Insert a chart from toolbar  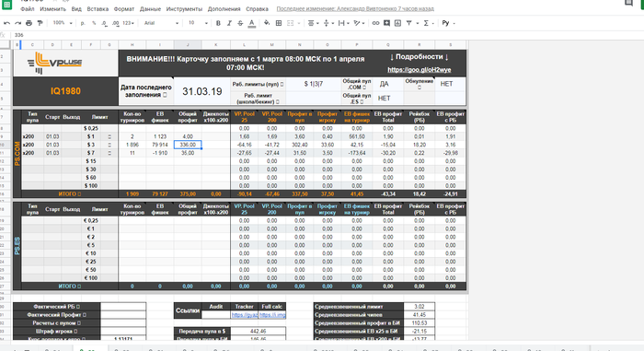397,23
